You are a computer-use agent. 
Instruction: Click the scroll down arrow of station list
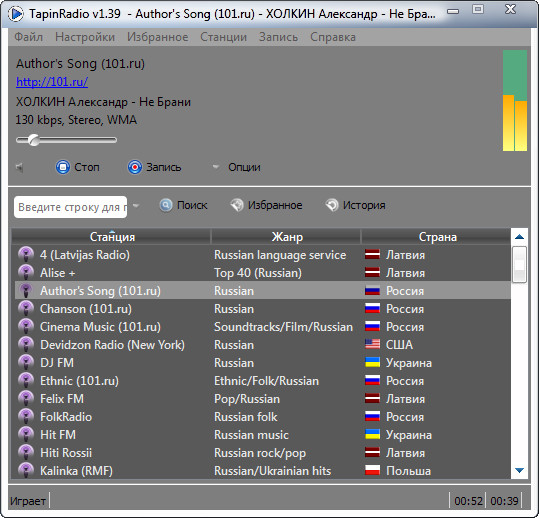[519, 470]
